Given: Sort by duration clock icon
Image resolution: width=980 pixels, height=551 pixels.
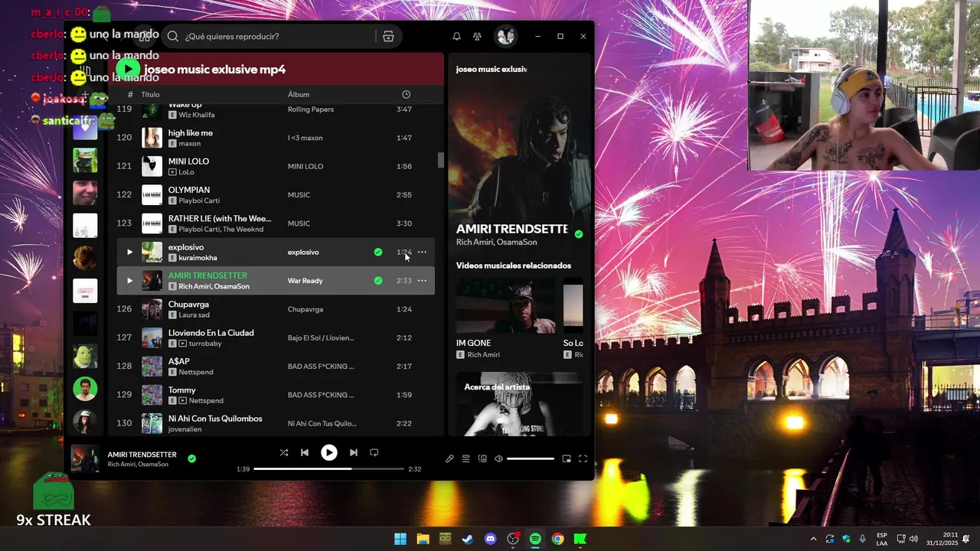Looking at the screenshot, I should point(406,94).
